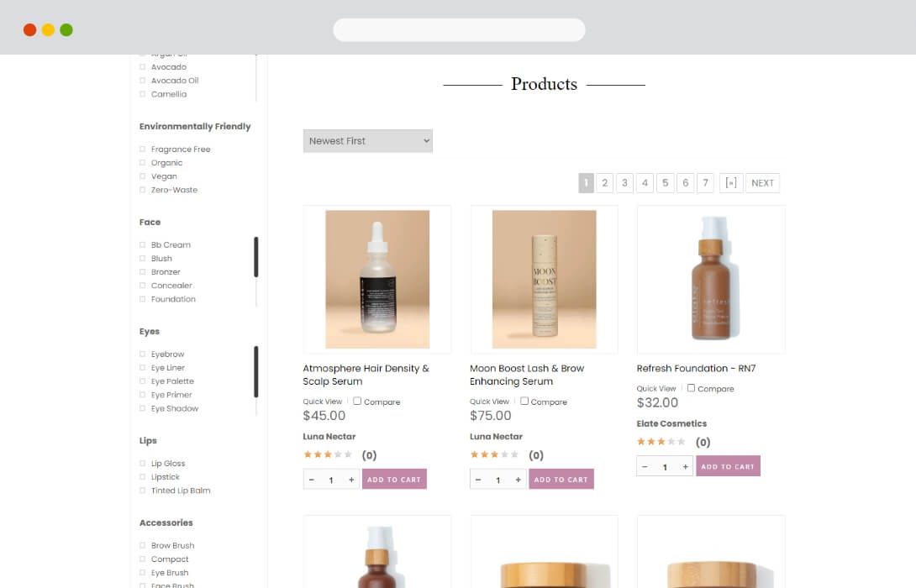
Task: Enable the Eye Palette filter
Action: click(x=143, y=381)
